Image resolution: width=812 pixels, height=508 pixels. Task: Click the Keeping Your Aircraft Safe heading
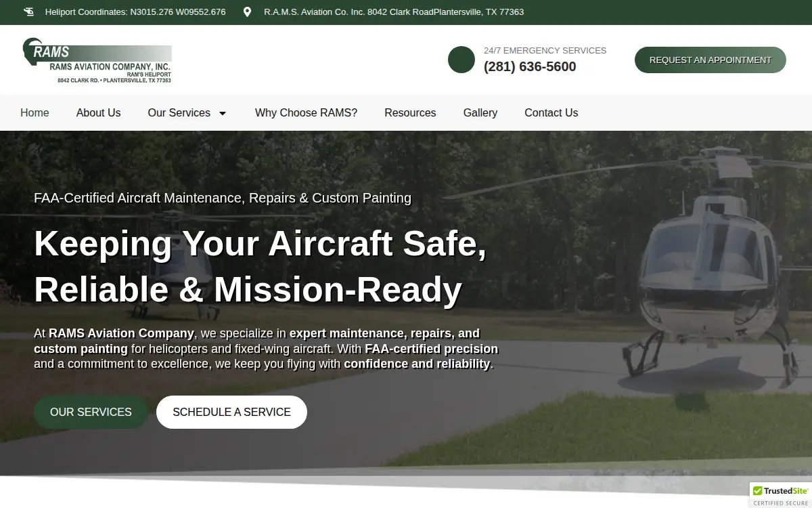click(x=261, y=266)
